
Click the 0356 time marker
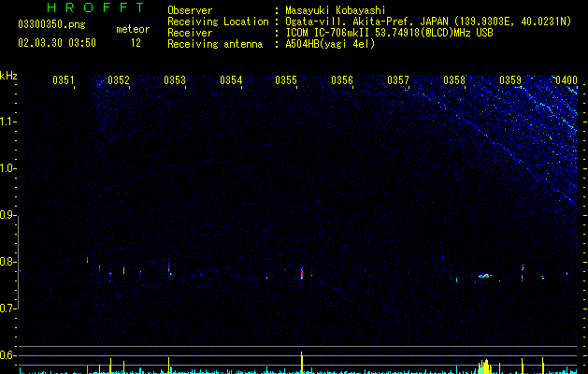(342, 80)
